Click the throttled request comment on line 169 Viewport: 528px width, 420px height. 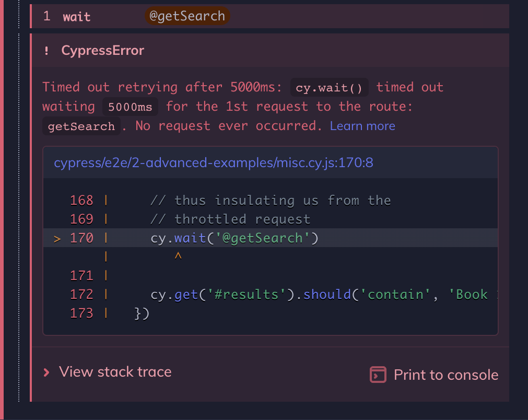pyautogui.click(x=242, y=219)
